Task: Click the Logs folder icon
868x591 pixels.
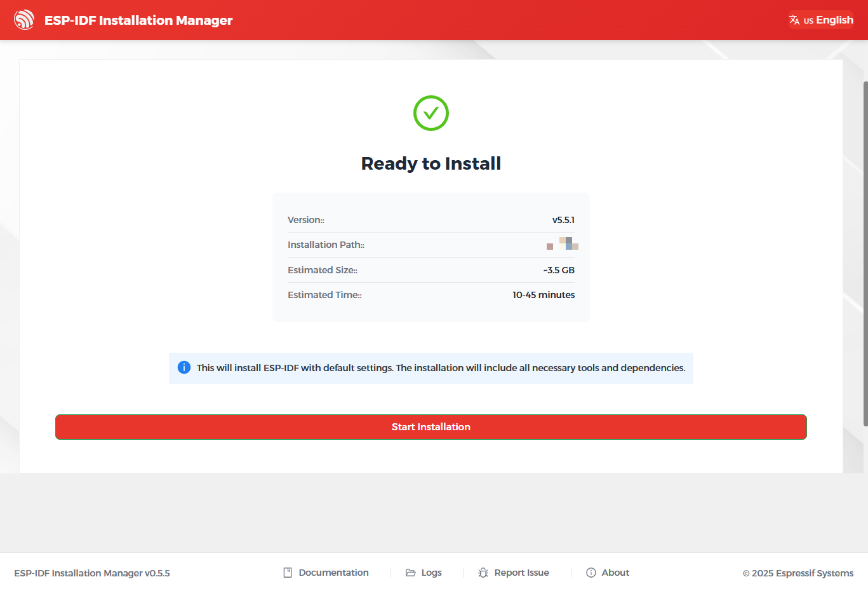Action: click(410, 572)
